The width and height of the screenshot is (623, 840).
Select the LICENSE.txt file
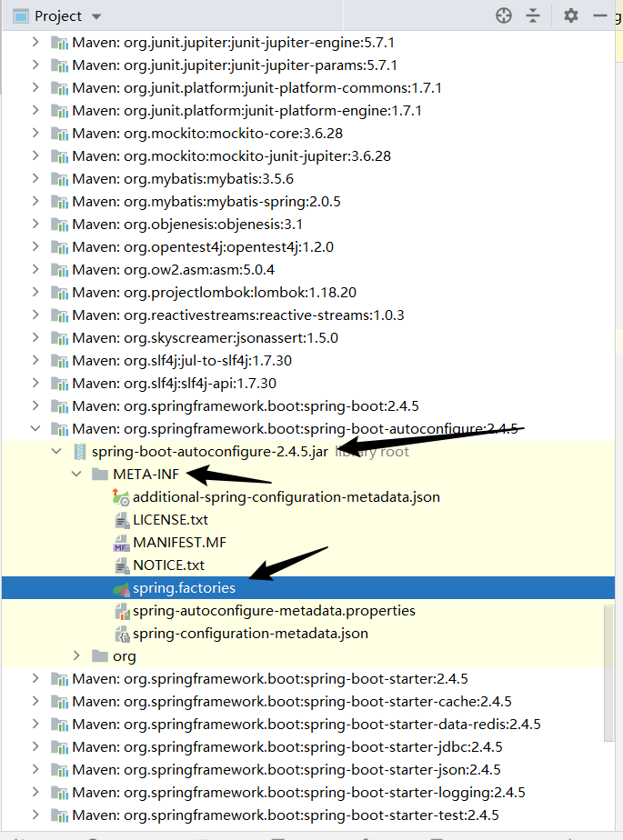click(170, 520)
